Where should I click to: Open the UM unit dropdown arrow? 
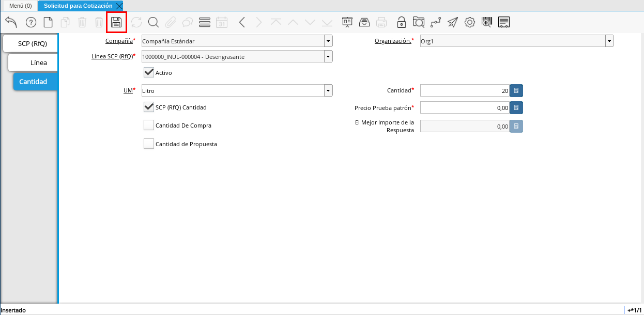328,91
